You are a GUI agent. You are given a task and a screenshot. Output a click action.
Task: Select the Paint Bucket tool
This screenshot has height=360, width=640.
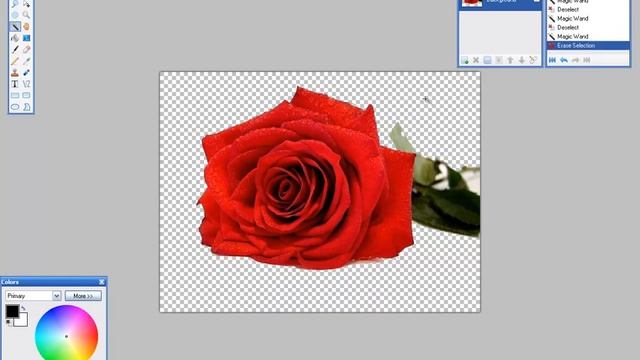[x=15, y=38]
